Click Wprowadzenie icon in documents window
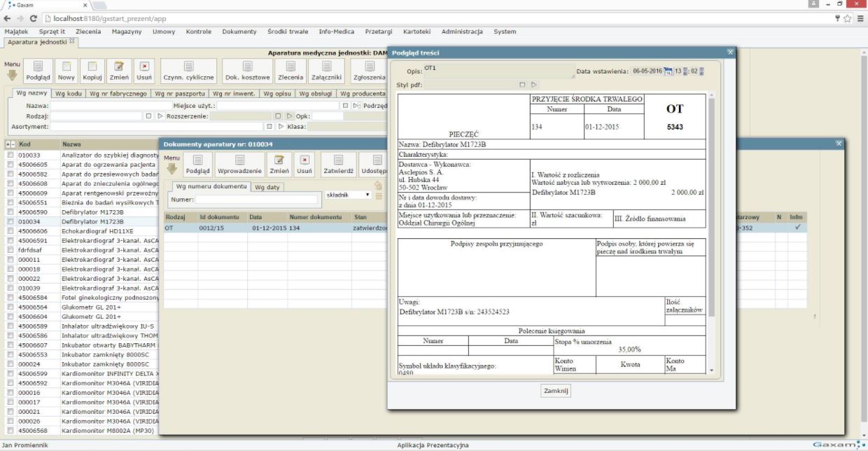 click(x=239, y=161)
